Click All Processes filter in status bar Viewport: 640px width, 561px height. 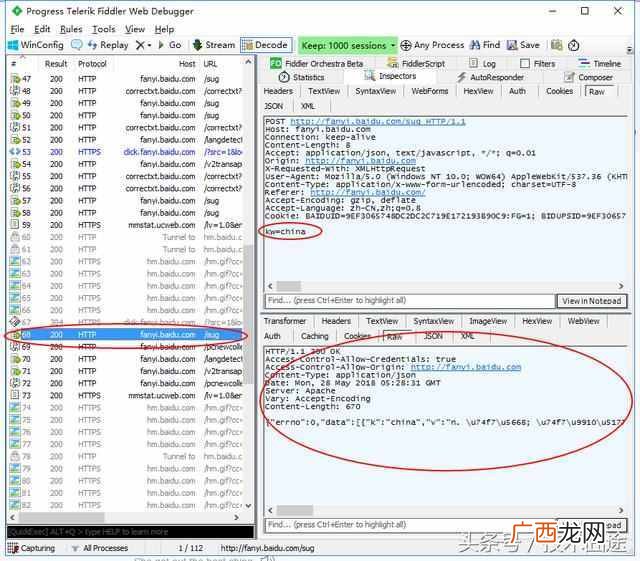[100, 548]
